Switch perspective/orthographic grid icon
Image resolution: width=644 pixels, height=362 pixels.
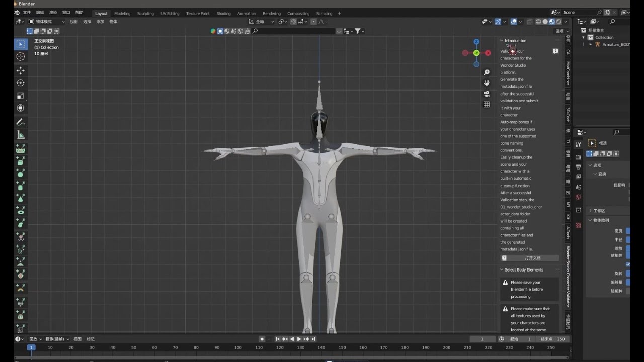(487, 104)
